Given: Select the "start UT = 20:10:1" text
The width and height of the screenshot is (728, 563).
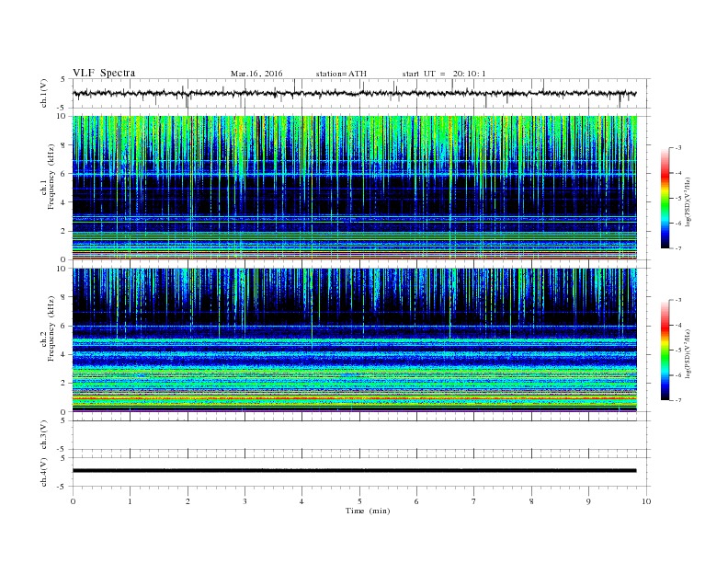Looking at the screenshot, I should 444,74.
